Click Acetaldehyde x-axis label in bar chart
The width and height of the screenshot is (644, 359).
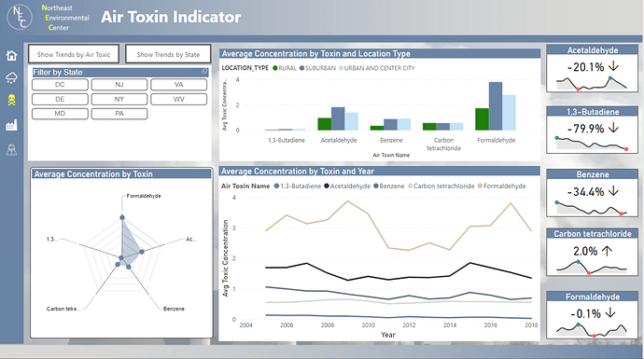coord(339,140)
